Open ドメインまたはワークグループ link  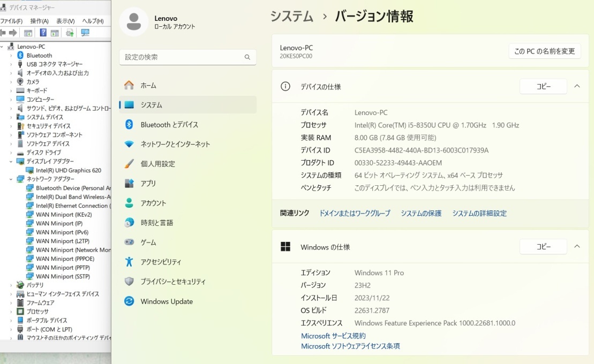[x=355, y=213]
